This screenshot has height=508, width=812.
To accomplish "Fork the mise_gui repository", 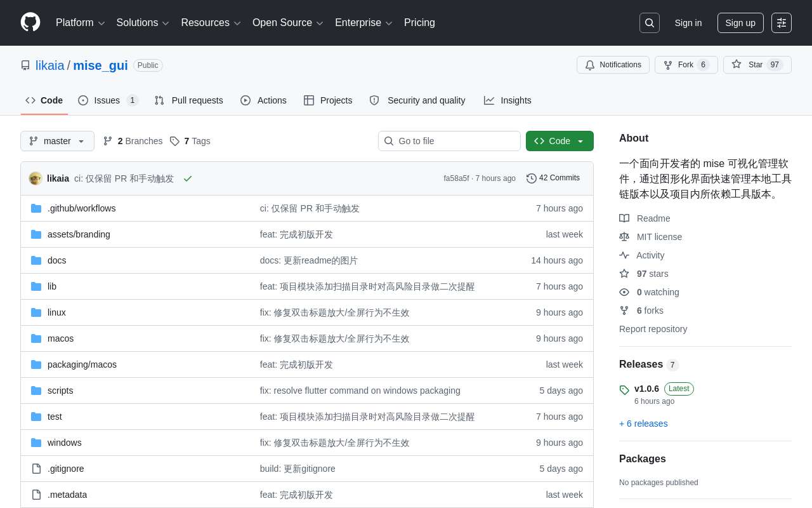I will click(686, 65).
